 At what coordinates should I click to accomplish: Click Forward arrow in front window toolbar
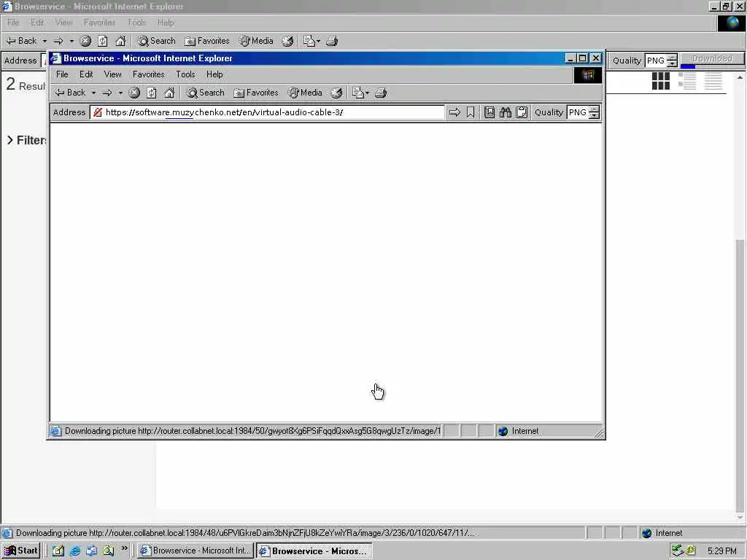107,93
